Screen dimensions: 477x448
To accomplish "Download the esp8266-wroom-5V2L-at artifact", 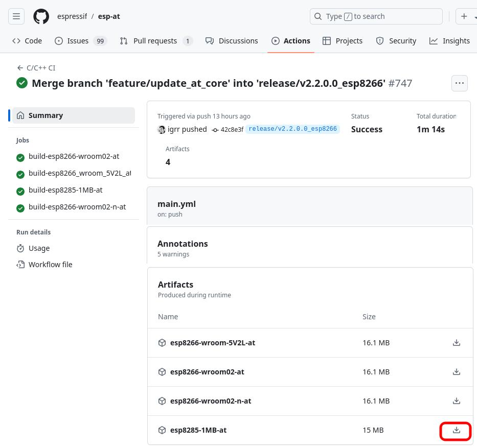I will [456, 343].
